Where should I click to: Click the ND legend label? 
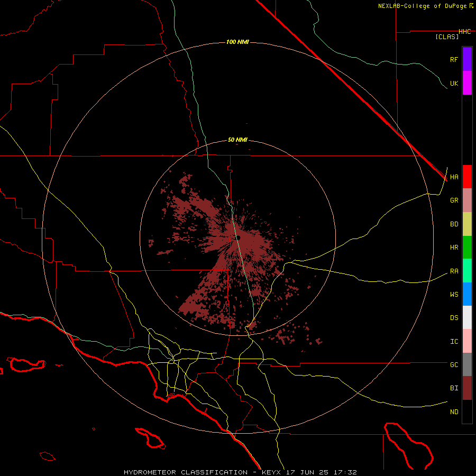[x=454, y=412]
